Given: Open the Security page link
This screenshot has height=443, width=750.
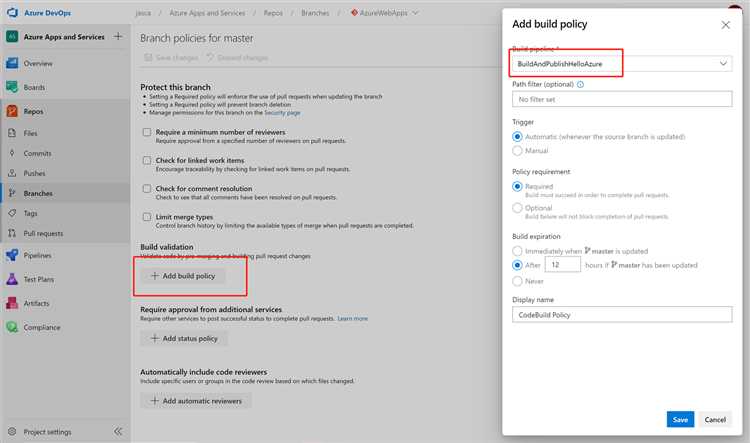Looking at the screenshot, I should [x=282, y=113].
